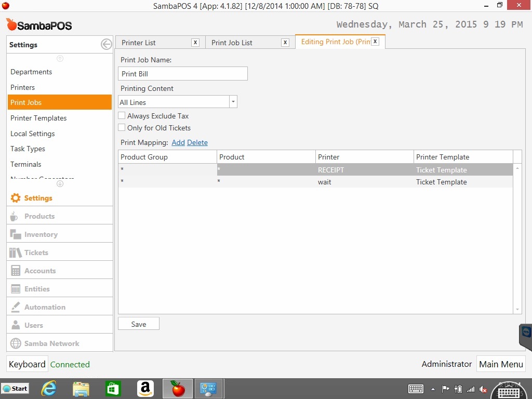The image size is (532, 399).
Task: Click Product Group column header
Action: [x=168, y=157]
